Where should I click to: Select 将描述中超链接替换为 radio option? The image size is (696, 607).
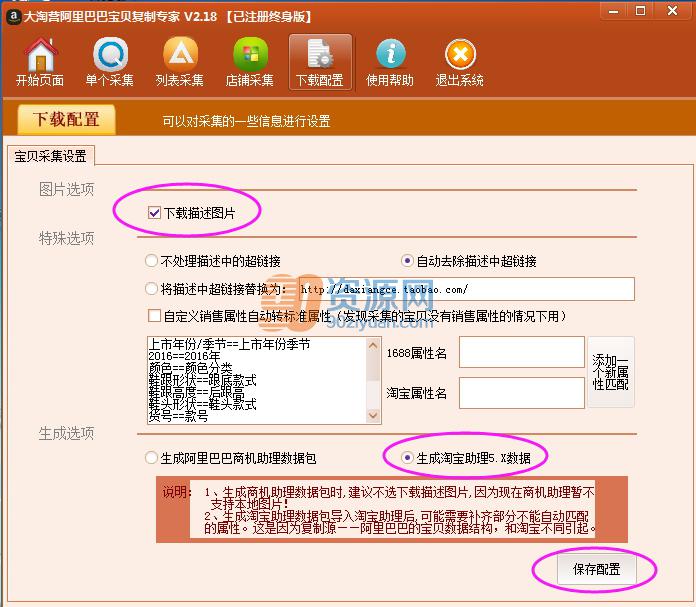(151, 289)
